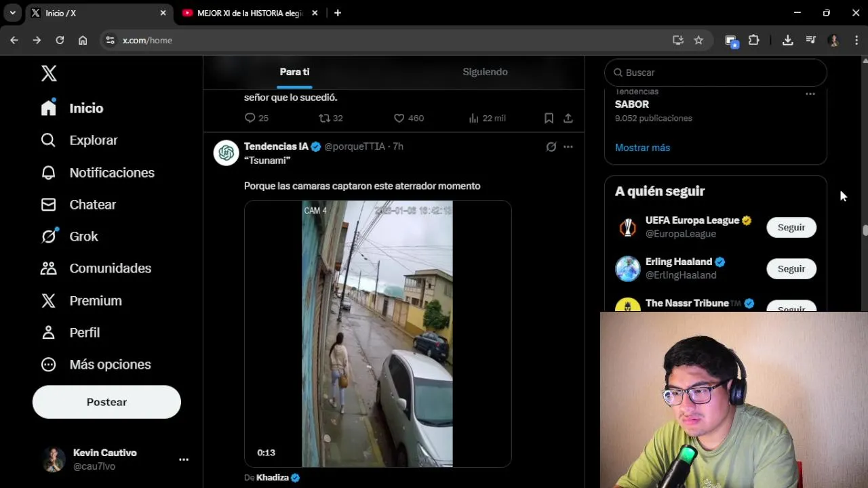The width and height of the screenshot is (868, 488).
Task: Click the Más opciones circle icon
Action: [48, 365]
